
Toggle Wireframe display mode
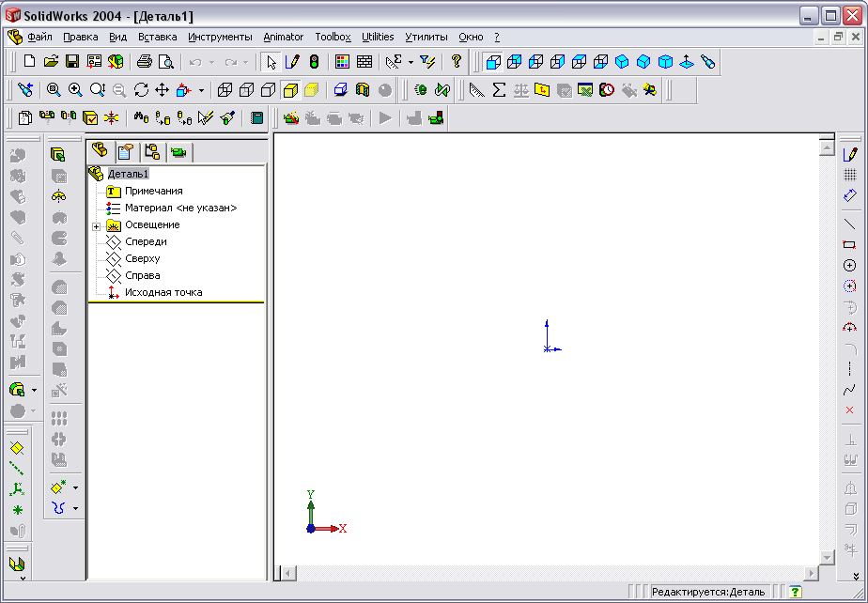click(225, 90)
